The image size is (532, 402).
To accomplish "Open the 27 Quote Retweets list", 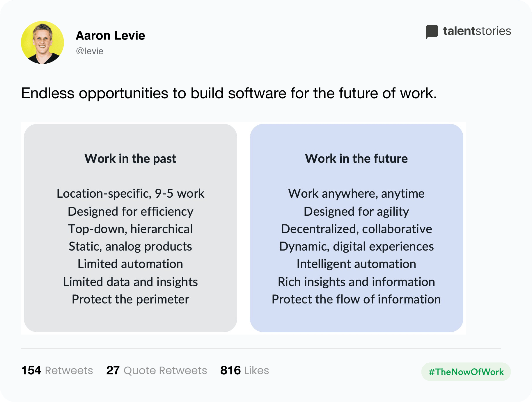I will coord(157,370).
